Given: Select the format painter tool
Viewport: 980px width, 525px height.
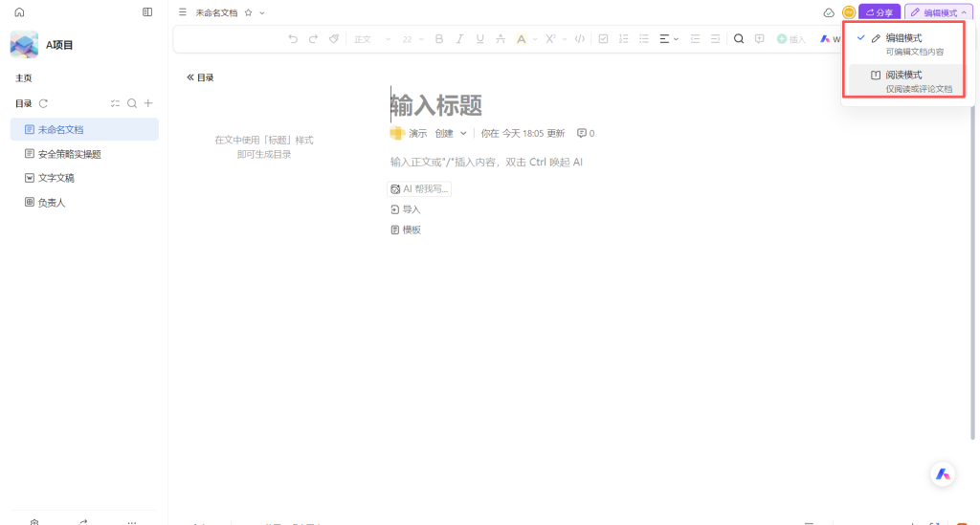Looking at the screenshot, I should pyautogui.click(x=334, y=38).
